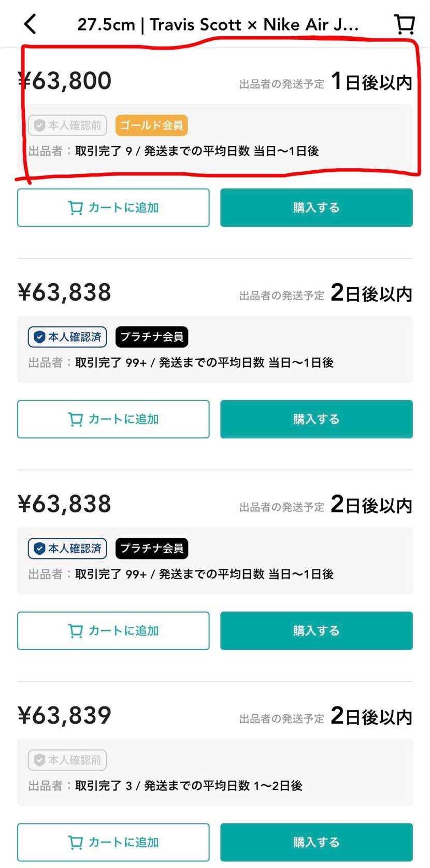
Task: Buy the first ¥63,838 listing
Action: coord(317,419)
